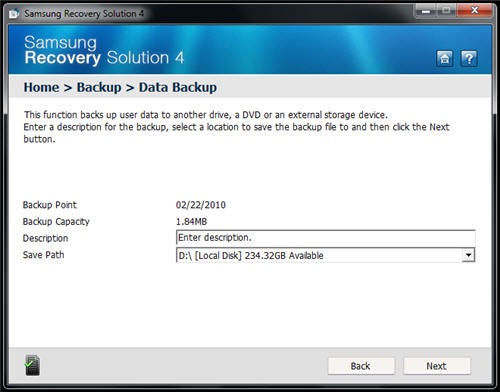The height and width of the screenshot is (392, 500).
Task: Click the disabled maximize window button
Action: pyautogui.click(x=447, y=11)
